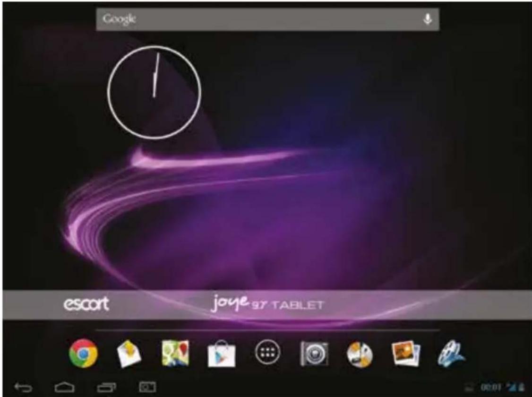Tap the storage notification icon in status bar
Viewport: 532px width, 397px height.
click(x=470, y=387)
